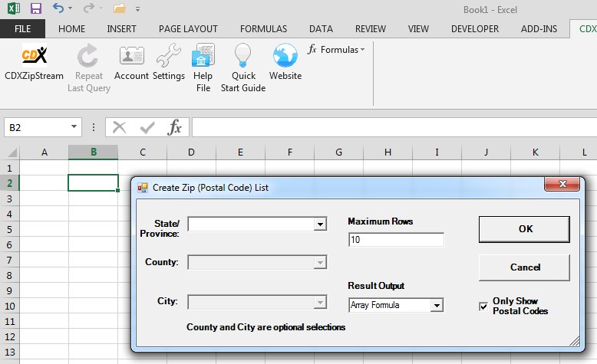Viewport: 597px width, 364px height.
Task: Select row 5 header
Action: coord(9,229)
